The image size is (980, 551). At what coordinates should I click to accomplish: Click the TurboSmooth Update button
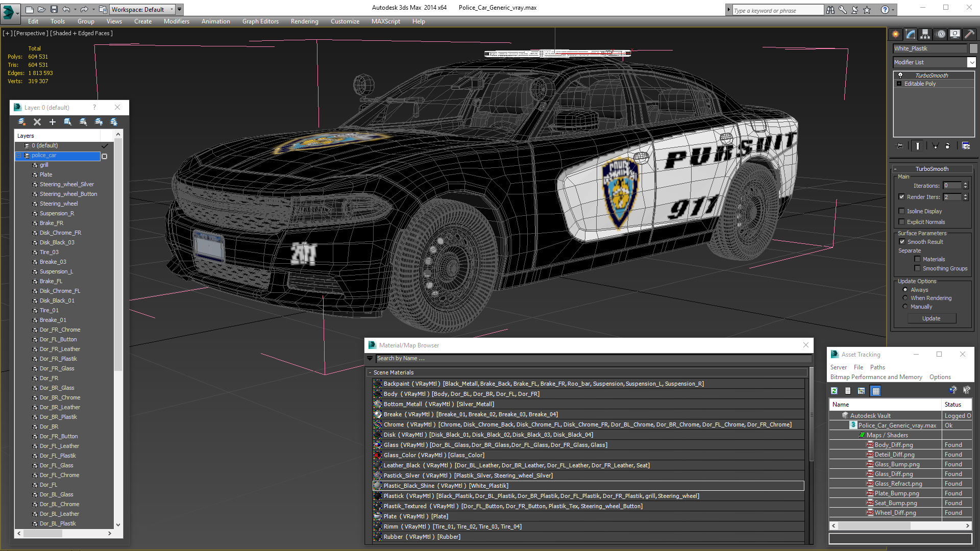931,318
